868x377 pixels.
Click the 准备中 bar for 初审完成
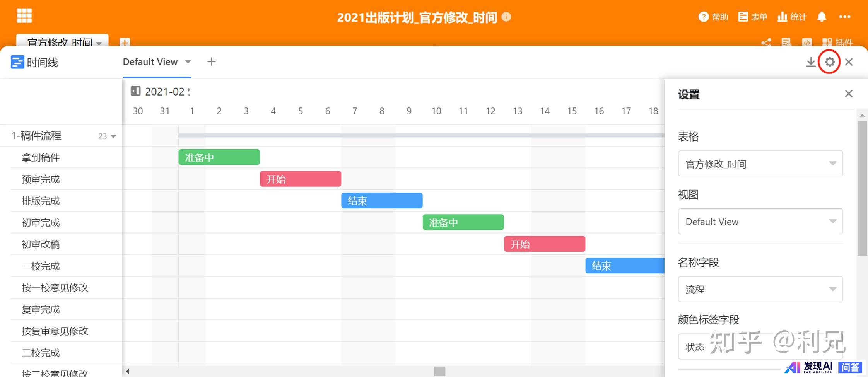coord(463,222)
